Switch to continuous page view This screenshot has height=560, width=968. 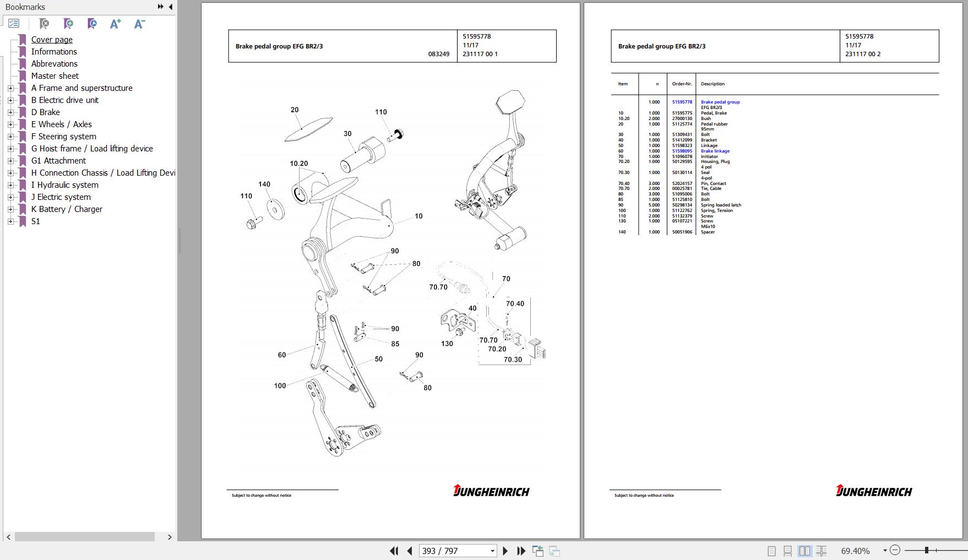pos(788,551)
